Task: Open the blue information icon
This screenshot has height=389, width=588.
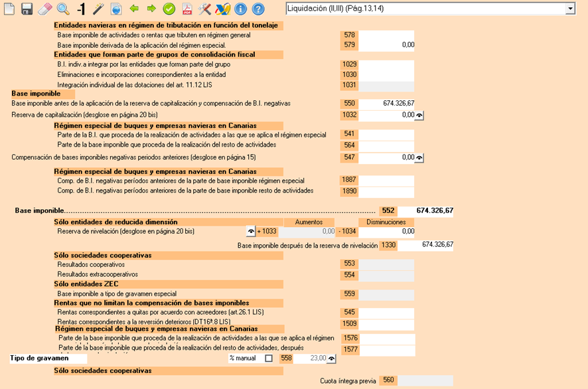Action: (x=240, y=9)
